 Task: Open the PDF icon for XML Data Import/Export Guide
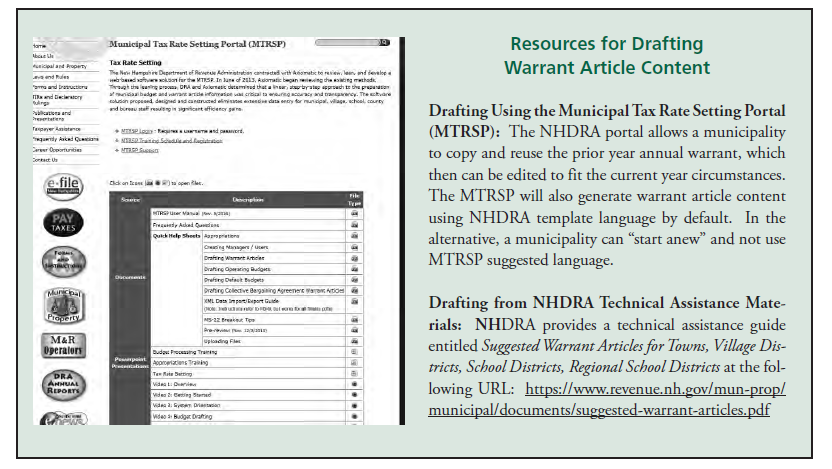354,301
